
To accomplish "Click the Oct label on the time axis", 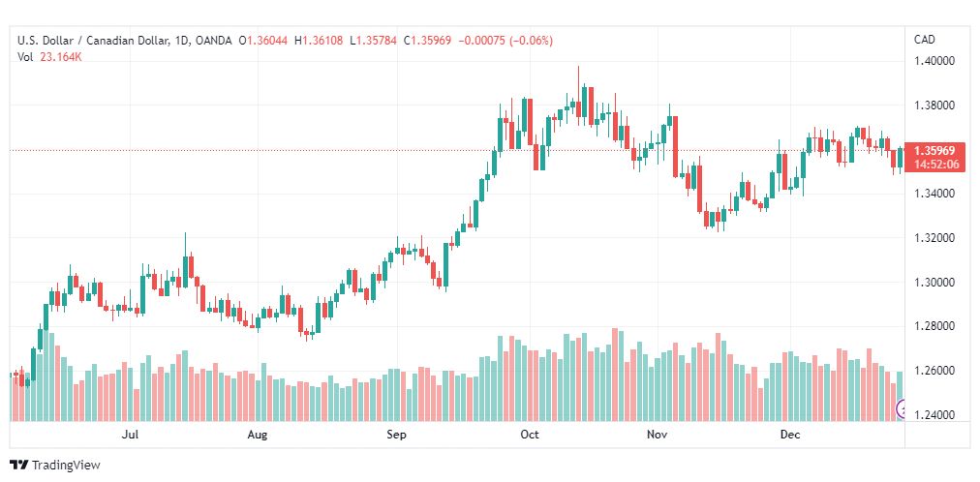I will [530, 435].
